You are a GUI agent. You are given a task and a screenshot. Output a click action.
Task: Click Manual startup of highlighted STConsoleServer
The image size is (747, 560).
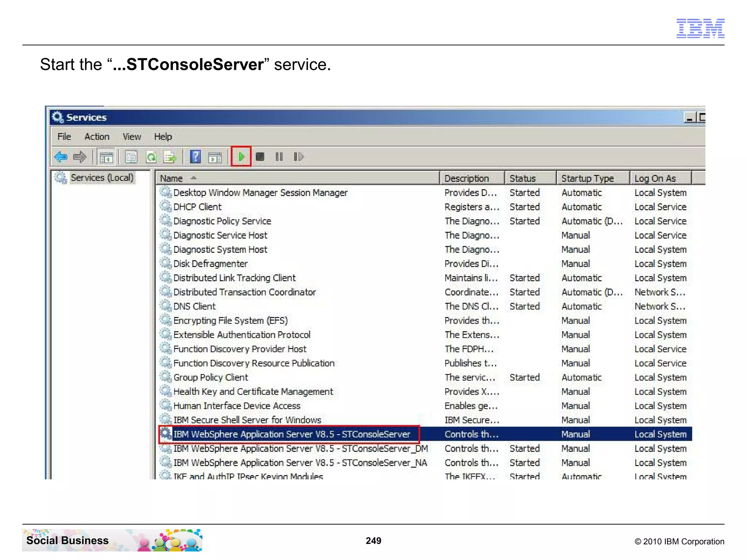click(x=576, y=434)
